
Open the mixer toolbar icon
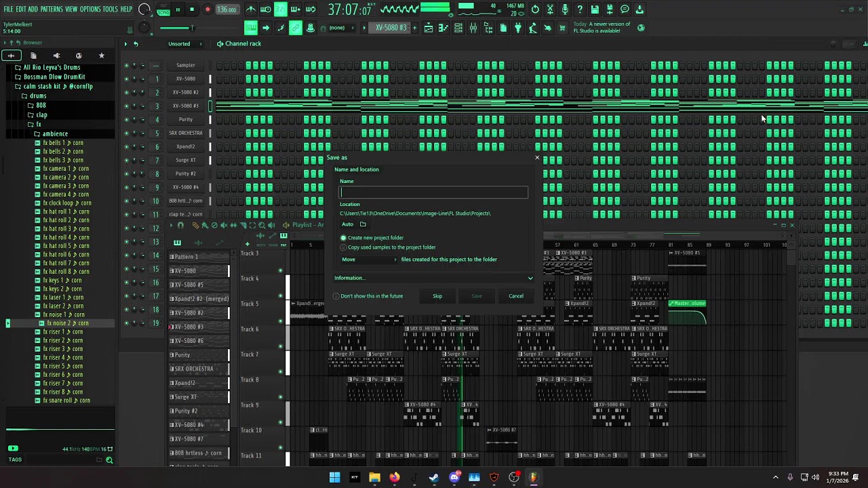tap(473, 28)
